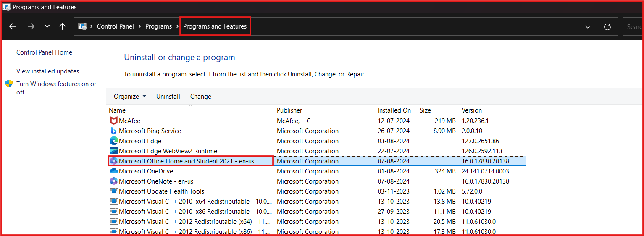Click the Microsoft Bing Service icon
This screenshot has height=236, width=644.
(x=113, y=131)
